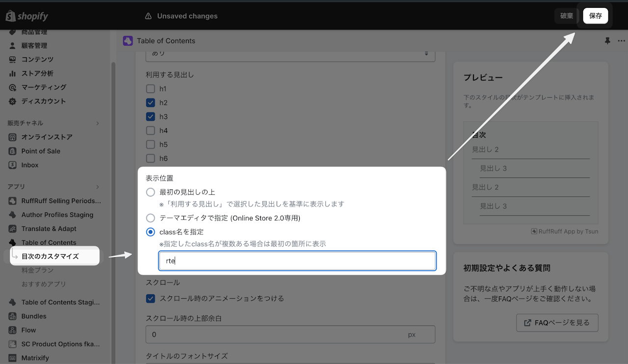Click the 商品管理 tag icon
This screenshot has width=628, height=364.
13,32
